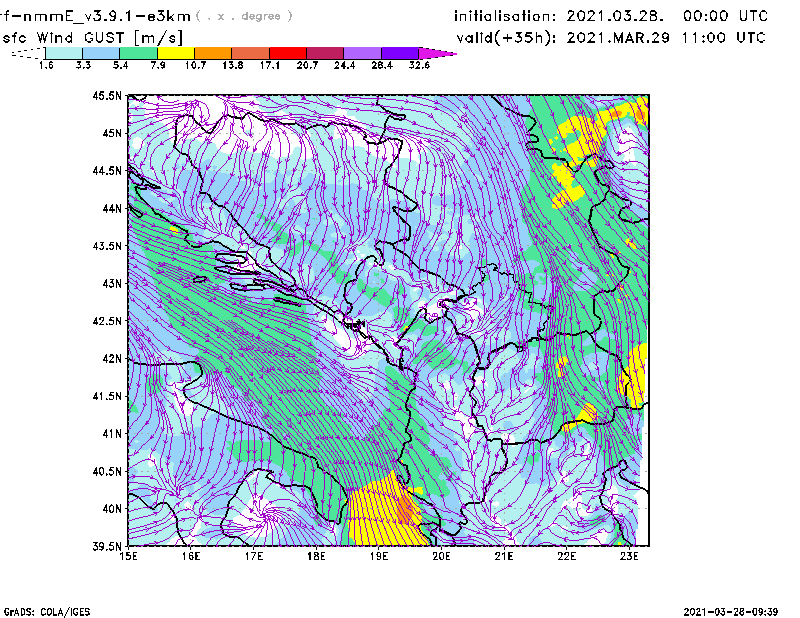Click the legend value 7.9
800x618 pixels.
pos(158,65)
